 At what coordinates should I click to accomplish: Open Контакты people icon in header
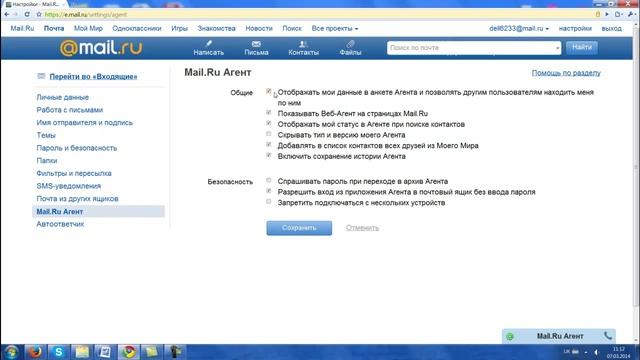(x=303, y=44)
